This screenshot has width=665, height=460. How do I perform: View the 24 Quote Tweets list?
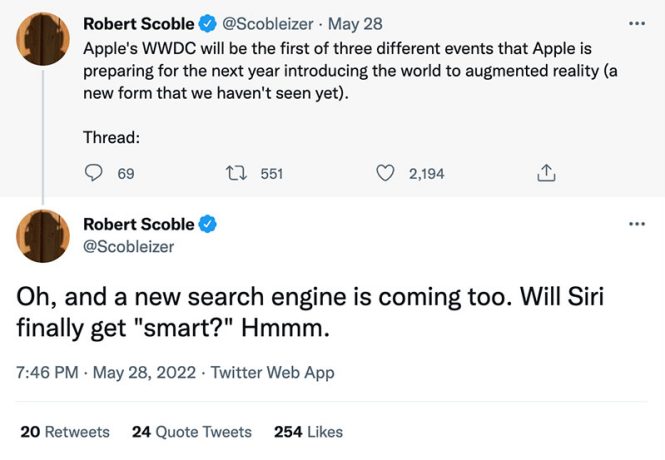192,432
